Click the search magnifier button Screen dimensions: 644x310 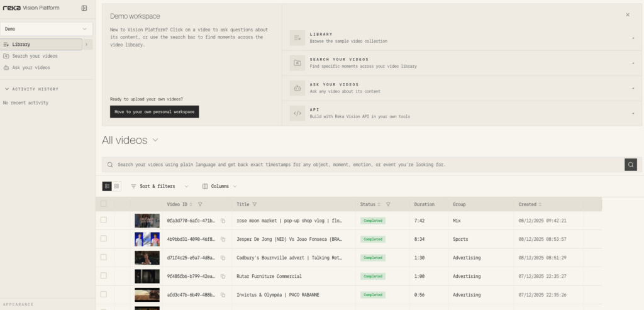630,165
